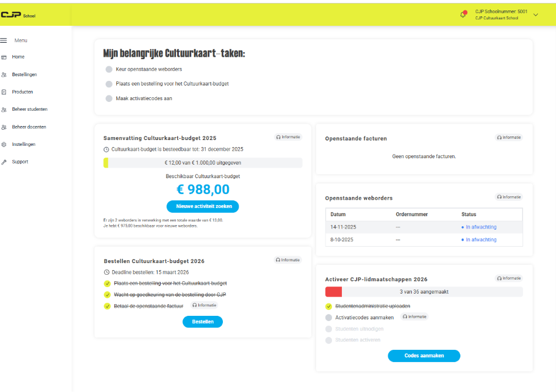Click the completed checkmark beside Studentenadministratie uploaden
The image size is (556, 392).
pos(329,306)
